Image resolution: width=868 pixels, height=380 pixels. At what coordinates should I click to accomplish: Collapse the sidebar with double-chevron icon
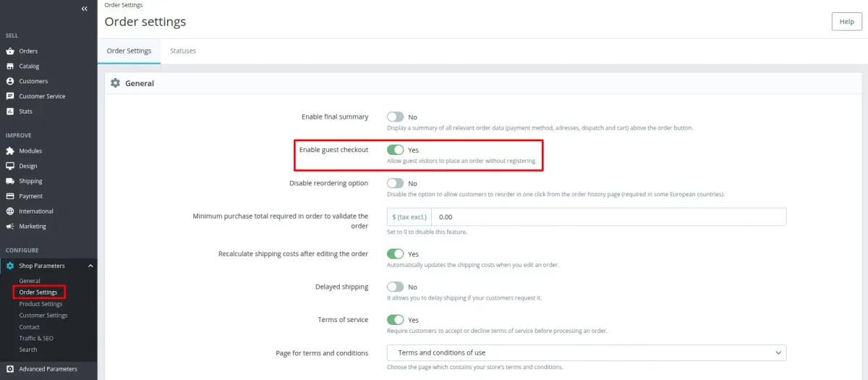click(x=85, y=9)
